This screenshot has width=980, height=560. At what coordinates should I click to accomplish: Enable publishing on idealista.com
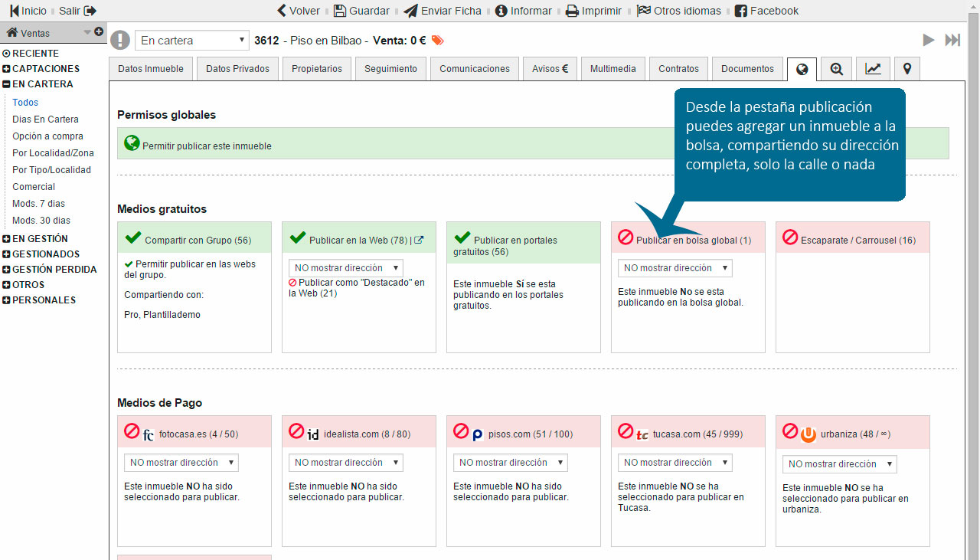point(296,431)
